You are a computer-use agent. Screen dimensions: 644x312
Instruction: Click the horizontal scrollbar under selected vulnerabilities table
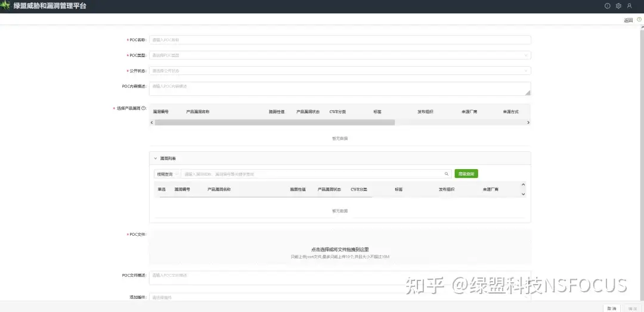(274, 122)
